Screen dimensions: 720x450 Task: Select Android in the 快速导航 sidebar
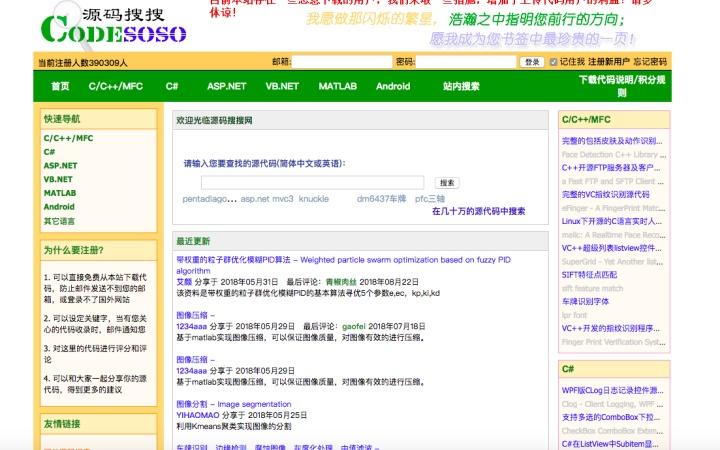(x=59, y=207)
